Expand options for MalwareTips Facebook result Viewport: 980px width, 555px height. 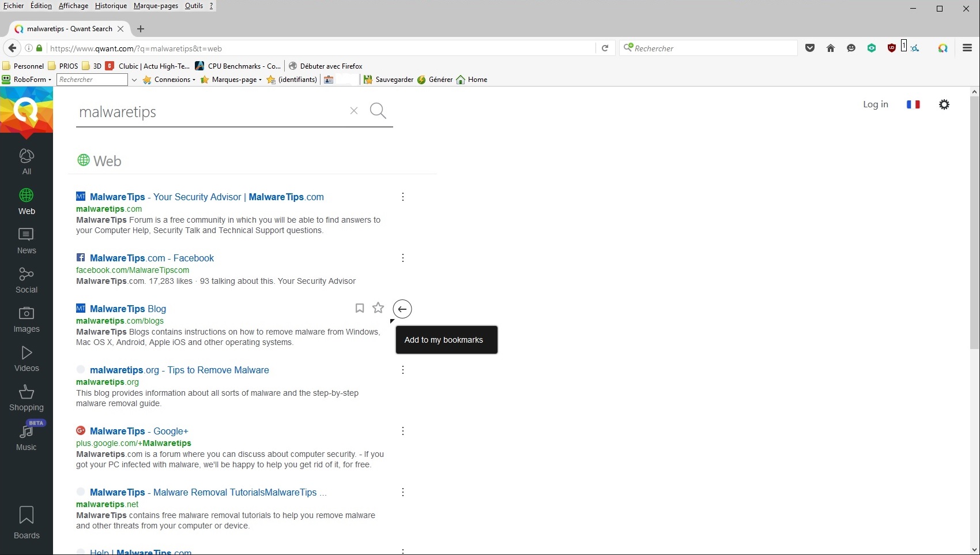[x=403, y=258]
